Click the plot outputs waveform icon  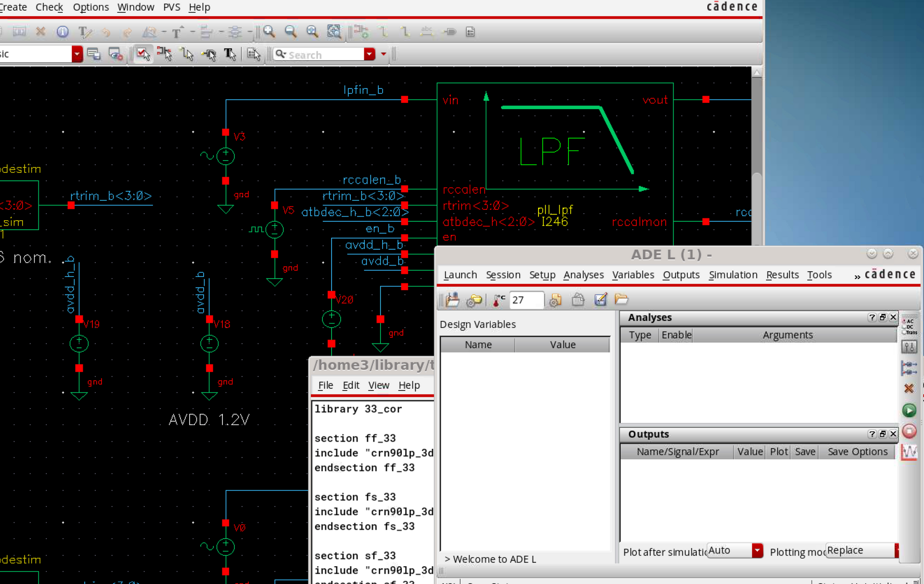[909, 452]
